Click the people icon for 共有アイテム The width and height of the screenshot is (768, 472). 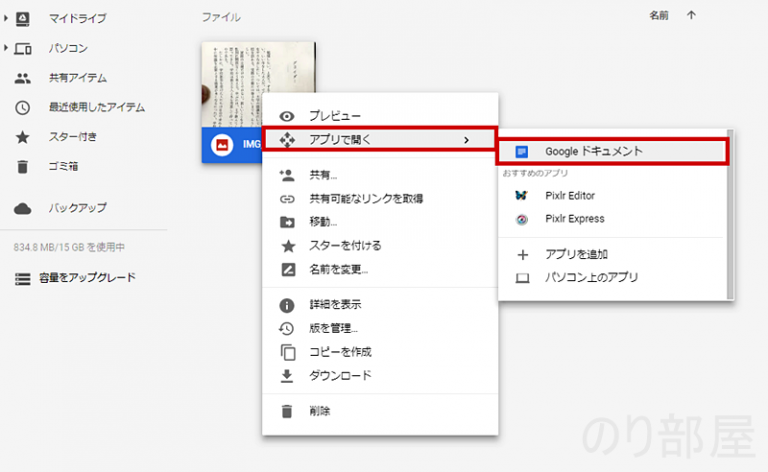23,78
